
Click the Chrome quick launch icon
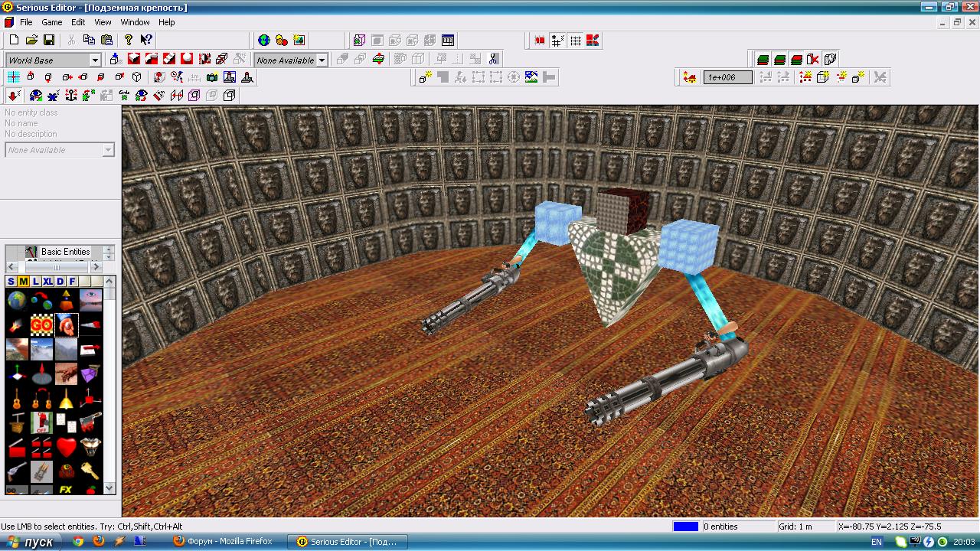(77, 542)
